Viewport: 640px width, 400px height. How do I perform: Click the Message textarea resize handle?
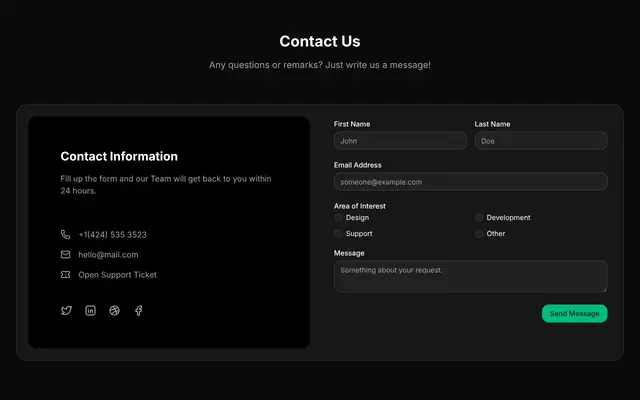[x=604, y=289]
